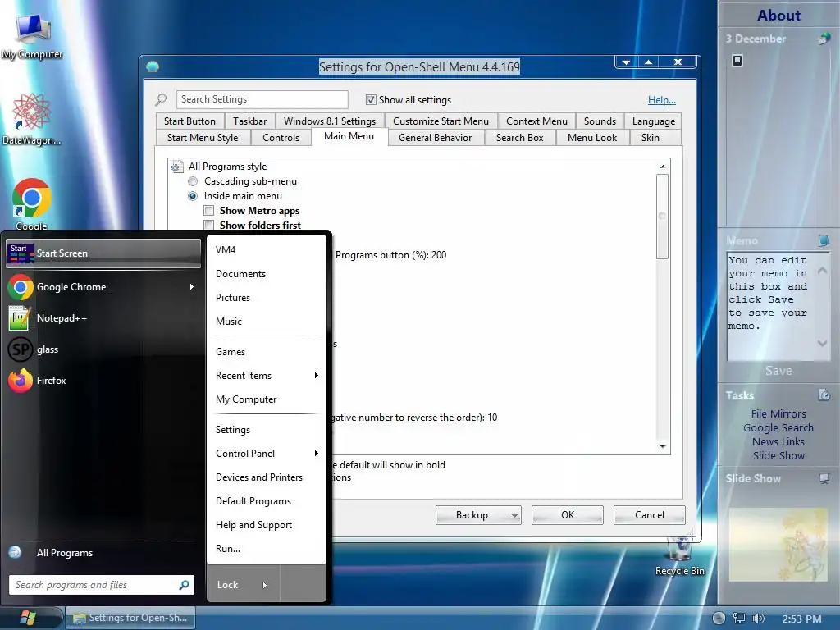Open glass program in start menu
The width and height of the screenshot is (840, 630).
point(102,349)
